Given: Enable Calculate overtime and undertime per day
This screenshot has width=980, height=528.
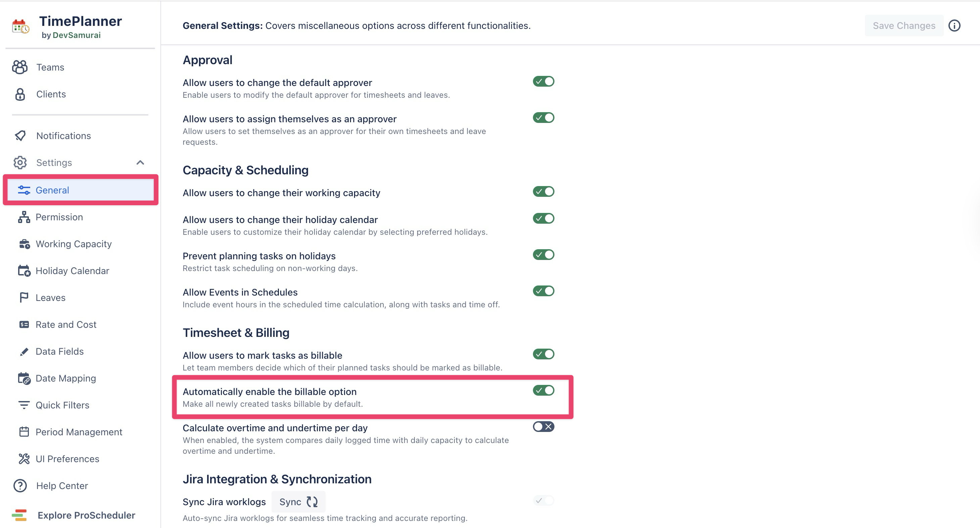Looking at the screenshot, I should tap(543, 427).
